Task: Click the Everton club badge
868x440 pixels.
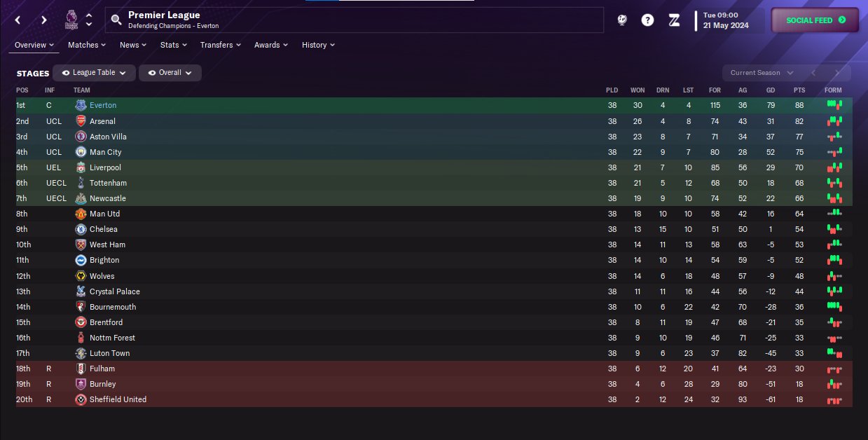Action: pos(81,105)
